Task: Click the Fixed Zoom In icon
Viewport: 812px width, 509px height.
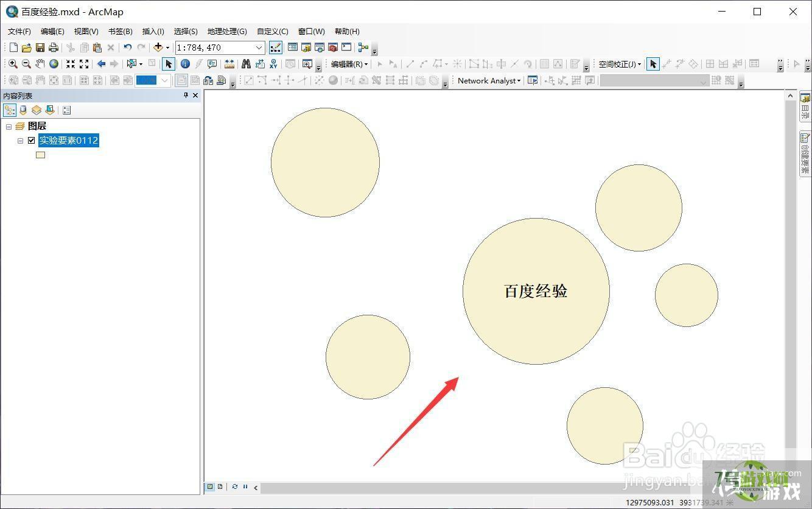Action: coord(71,64)
